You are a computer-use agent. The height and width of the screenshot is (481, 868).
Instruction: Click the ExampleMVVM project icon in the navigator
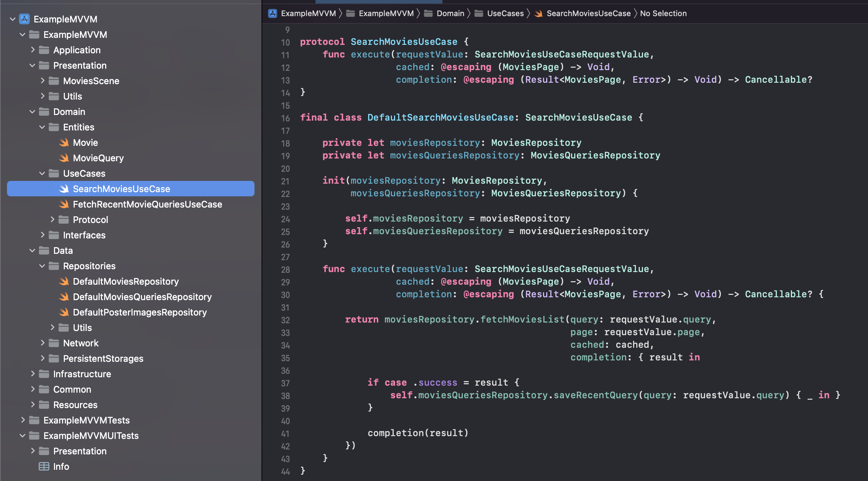pos(24,19)
